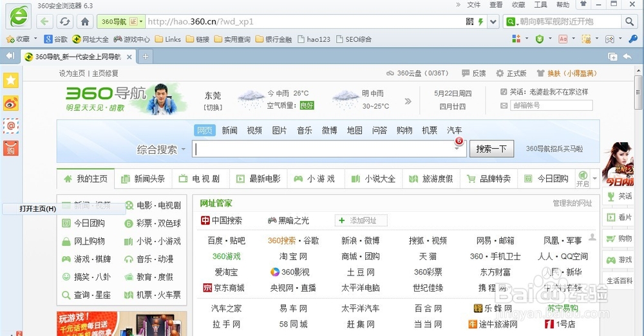Expand the title bar menu chevron
644x336 pixels.
459,5
